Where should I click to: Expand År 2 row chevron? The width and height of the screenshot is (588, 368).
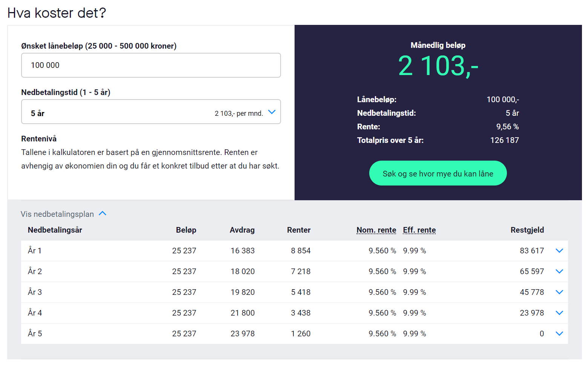559,271
